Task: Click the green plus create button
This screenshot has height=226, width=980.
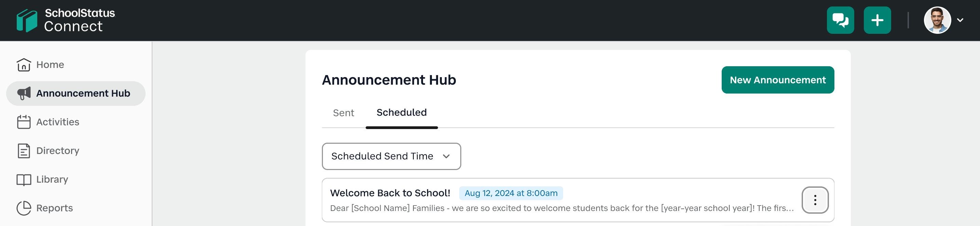Action: coord(877,20)
